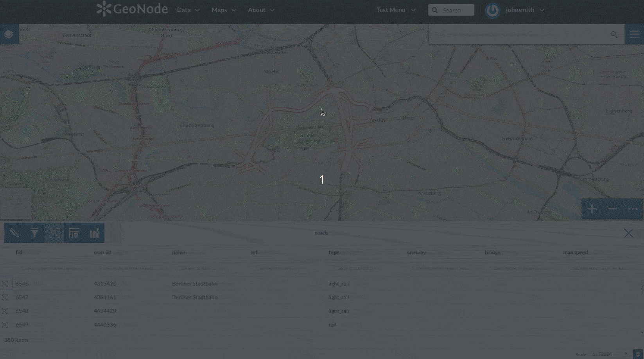The width and height of the screenshot is (644, 359).
Task: Click the maxspeed column filter field
Action: [x=598, y=268]
